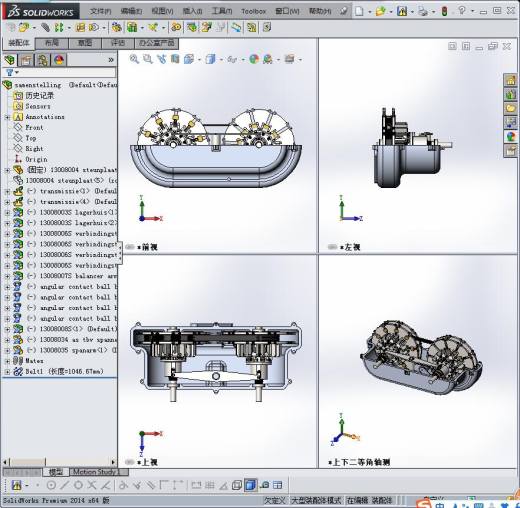Toggle the link views button in bottom toolbar
520x508 pixels.
[265, 485]
